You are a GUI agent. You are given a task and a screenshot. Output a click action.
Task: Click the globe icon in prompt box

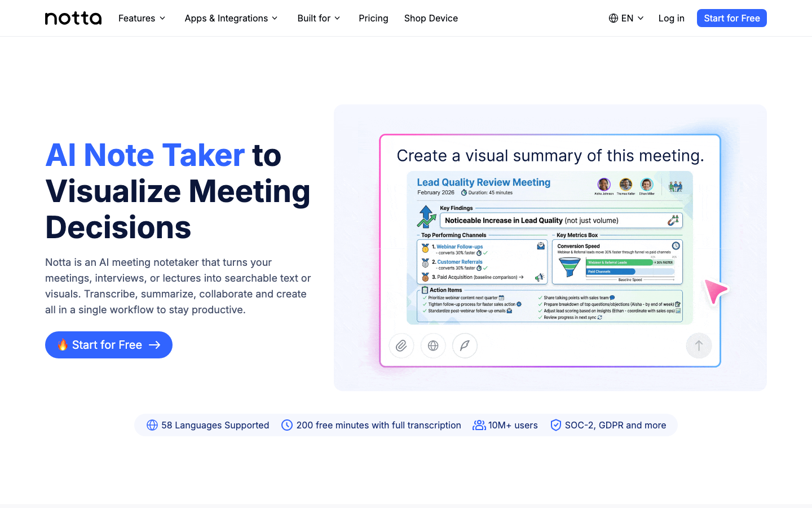tap(433, 346)
